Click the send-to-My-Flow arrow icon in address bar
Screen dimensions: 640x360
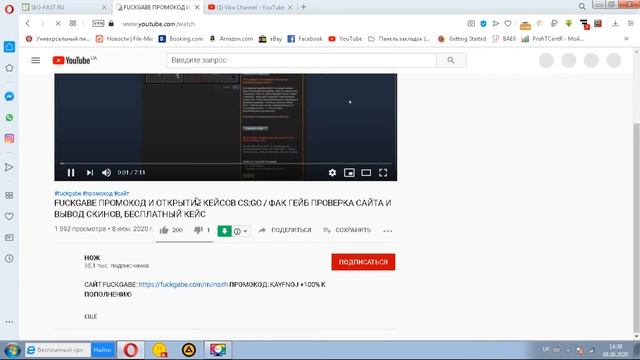coord(496,24)
